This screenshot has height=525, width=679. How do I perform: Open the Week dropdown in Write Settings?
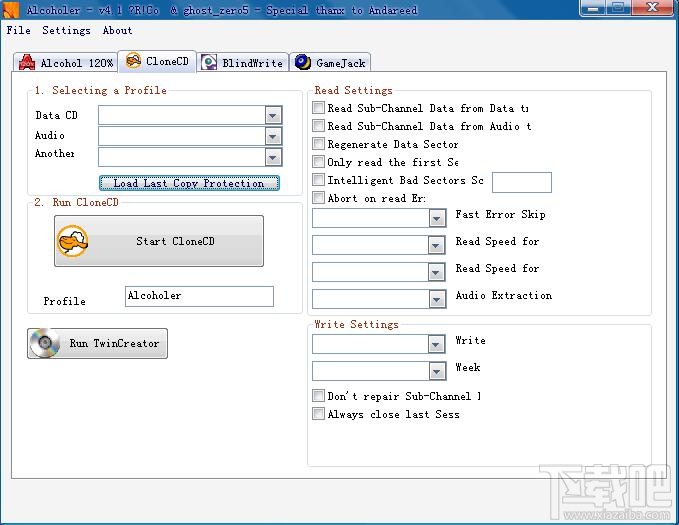(x=437, y=371)
